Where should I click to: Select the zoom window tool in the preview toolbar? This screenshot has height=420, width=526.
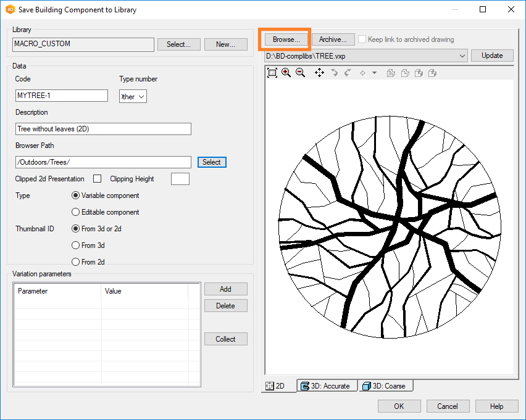(272, 73)
